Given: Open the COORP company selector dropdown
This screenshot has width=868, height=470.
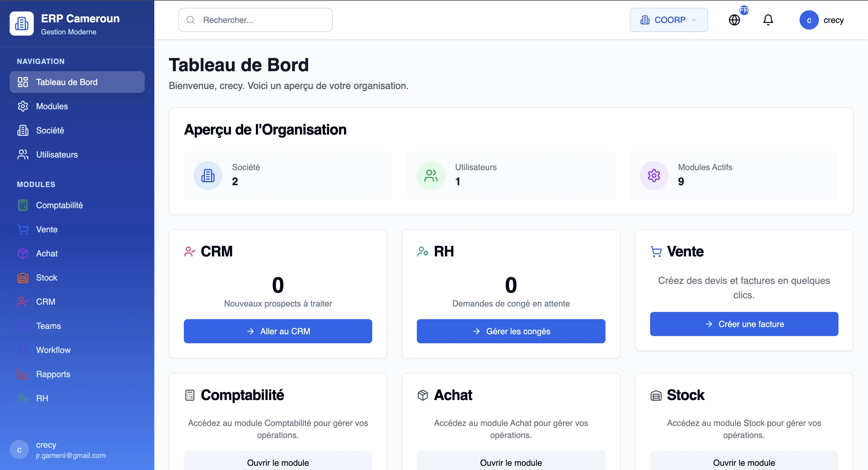Looking at the screenshot, I should pyautogui.click(x=668, y=20).
